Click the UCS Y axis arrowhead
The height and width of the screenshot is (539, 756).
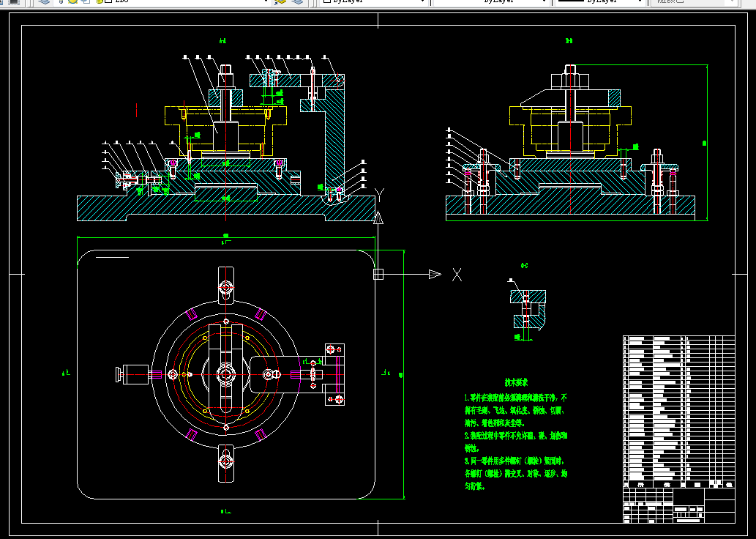point(378,218)
